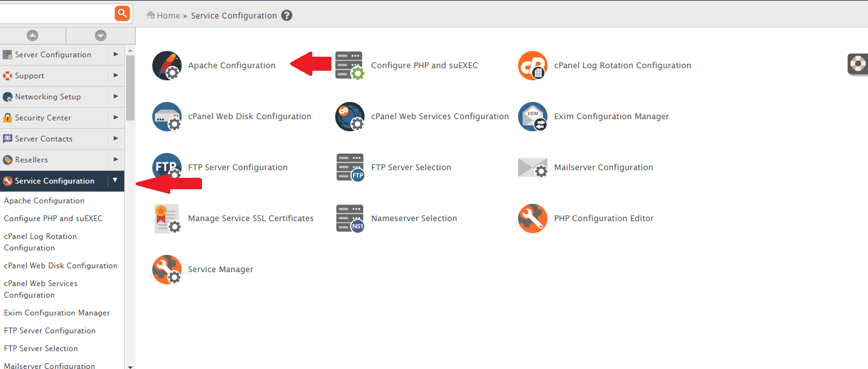Viewport: 868px width, 369px height.
Task: Open the FTP Server Selection icon
Action: (350, 168)
